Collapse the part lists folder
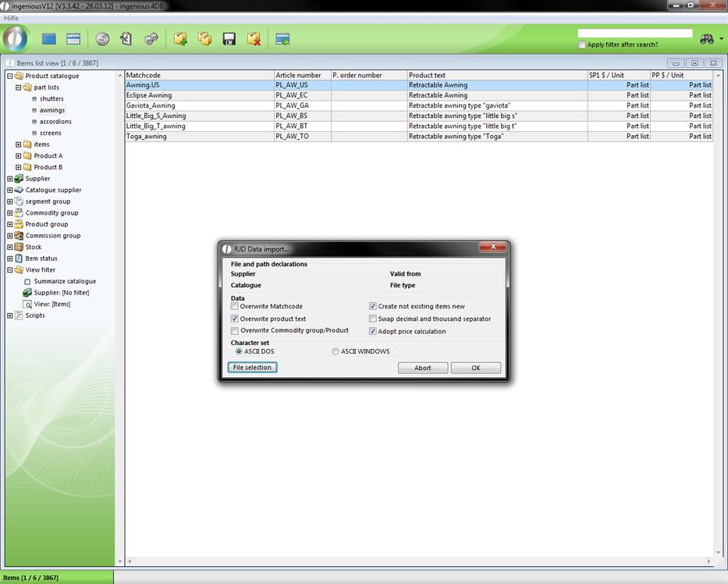The width and height of the screenshot is (728, 584). pos(18,87)
